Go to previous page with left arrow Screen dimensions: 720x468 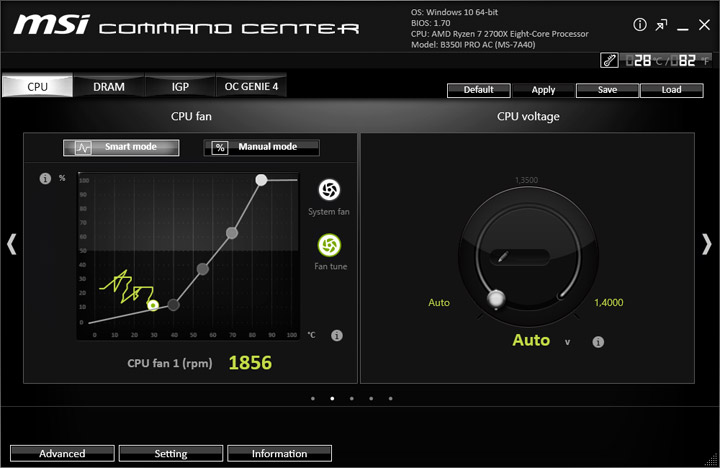[x=12, y=244]
